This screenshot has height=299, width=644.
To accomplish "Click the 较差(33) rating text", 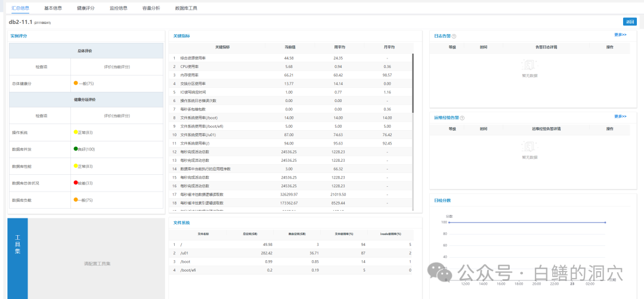I will pyautogui.click(x=85, y=183).
